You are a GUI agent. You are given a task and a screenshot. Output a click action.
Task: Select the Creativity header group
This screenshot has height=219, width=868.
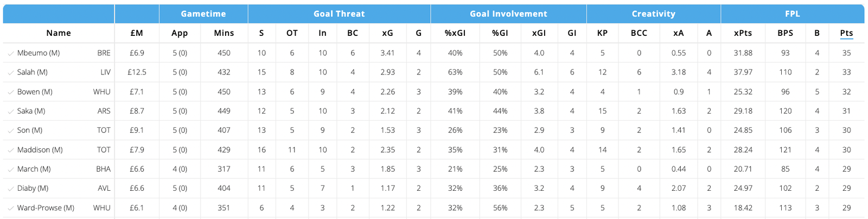coord(653,14)
